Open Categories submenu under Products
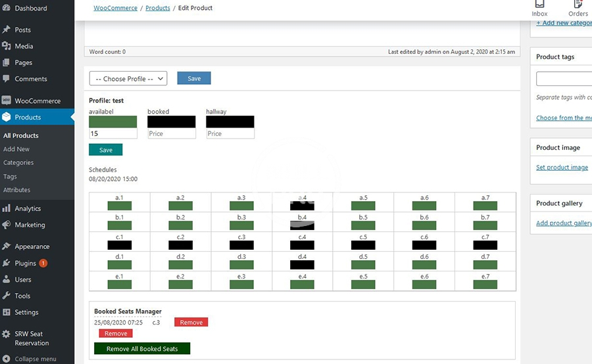592x364 pixels. [18, 162]
